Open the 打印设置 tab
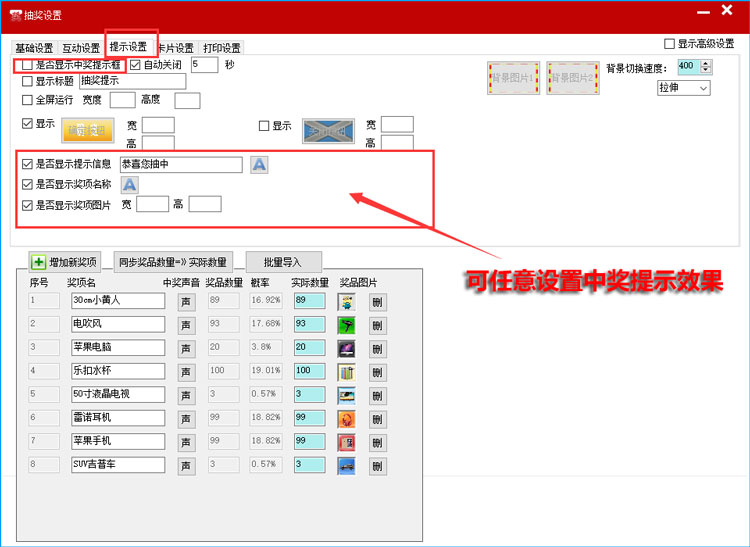This screenshot has height=547, width=750. click(222, 48)
